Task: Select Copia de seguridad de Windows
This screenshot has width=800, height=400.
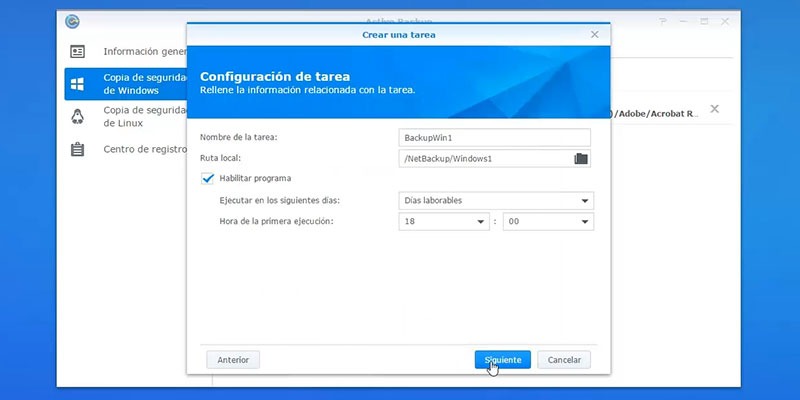Action: [x=126, y=84]
